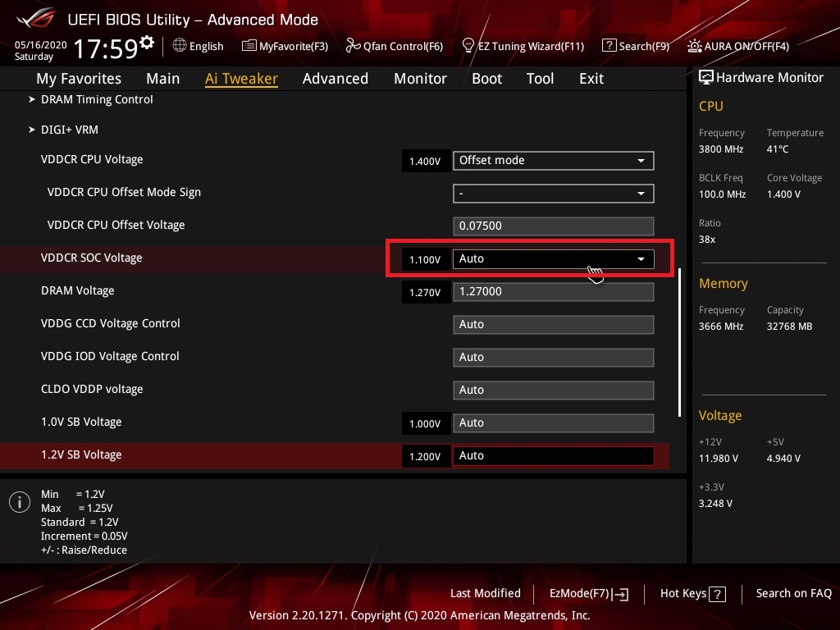Open the Advanced tab
840x630 pixels.
click(x=336, y=79)
